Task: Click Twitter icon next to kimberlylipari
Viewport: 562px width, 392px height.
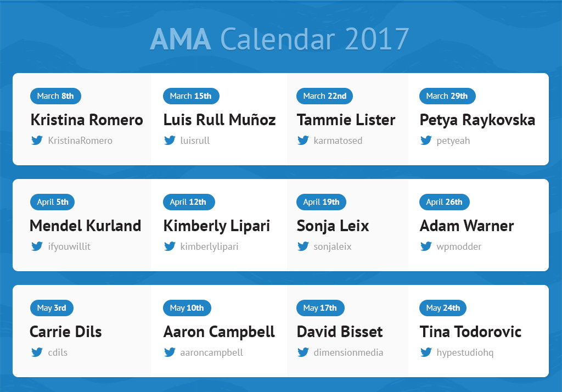Action: click(170, 247)
